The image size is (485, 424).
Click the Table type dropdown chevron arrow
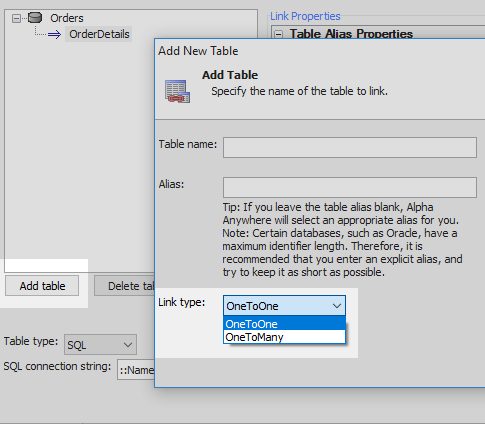[x=128, y=345]
